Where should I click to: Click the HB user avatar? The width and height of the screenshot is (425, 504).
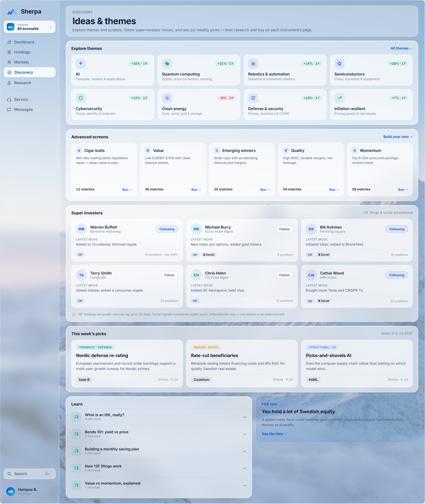click(11, 491)
